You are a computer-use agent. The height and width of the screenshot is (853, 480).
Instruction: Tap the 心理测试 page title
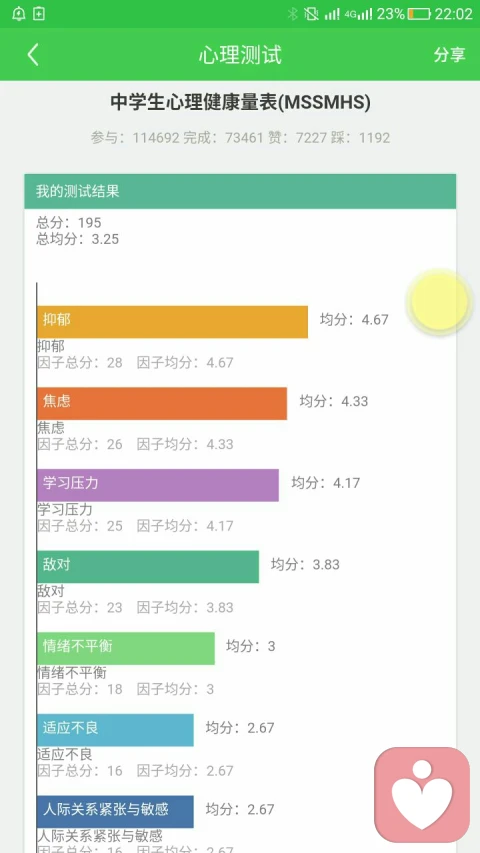tap(240, 55)
